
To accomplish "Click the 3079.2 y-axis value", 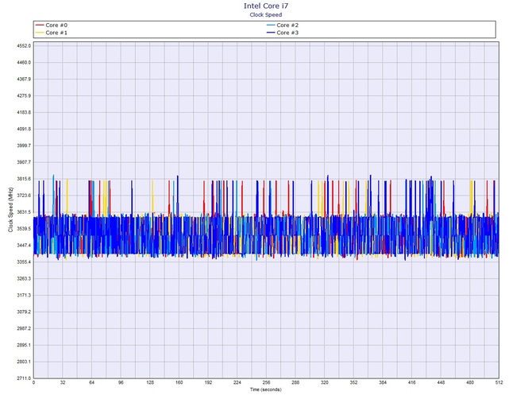I will tap(24, 312).
